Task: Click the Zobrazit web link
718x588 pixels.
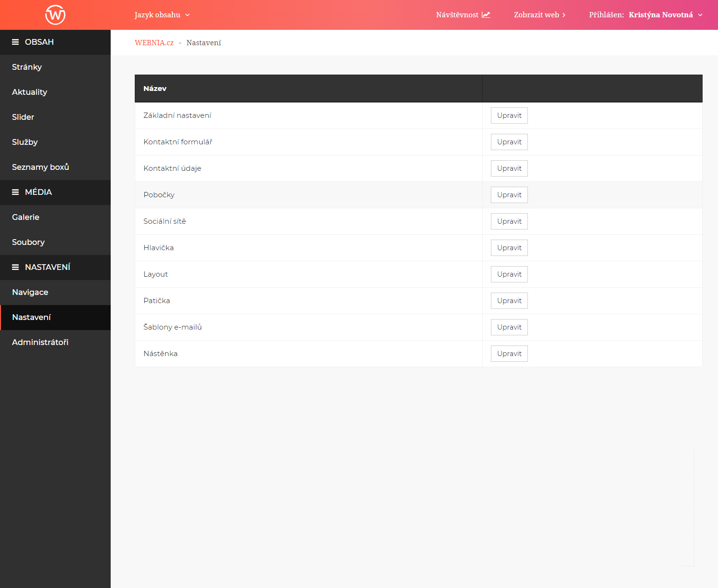Action: point(539,15)
